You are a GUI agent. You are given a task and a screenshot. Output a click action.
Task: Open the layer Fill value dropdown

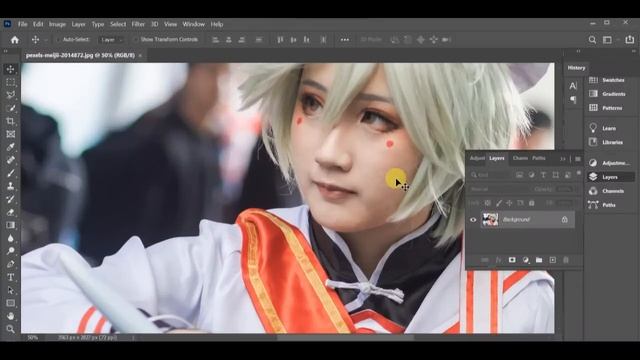tap(565, 203)
